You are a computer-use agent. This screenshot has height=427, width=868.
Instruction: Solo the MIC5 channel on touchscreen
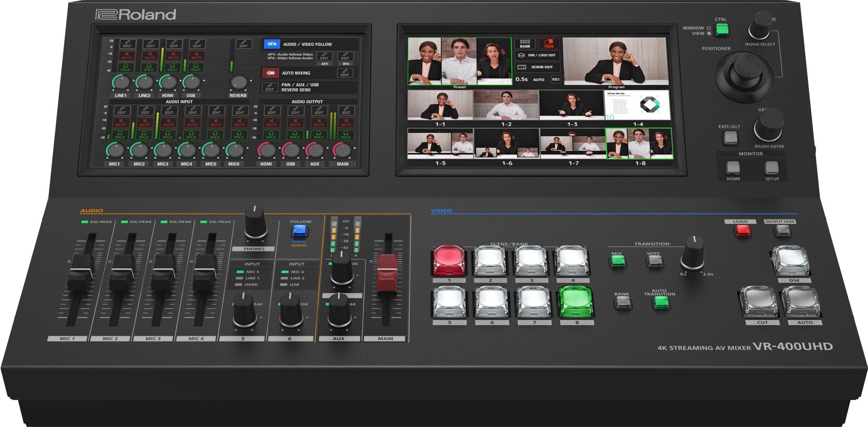click(215, 135)
